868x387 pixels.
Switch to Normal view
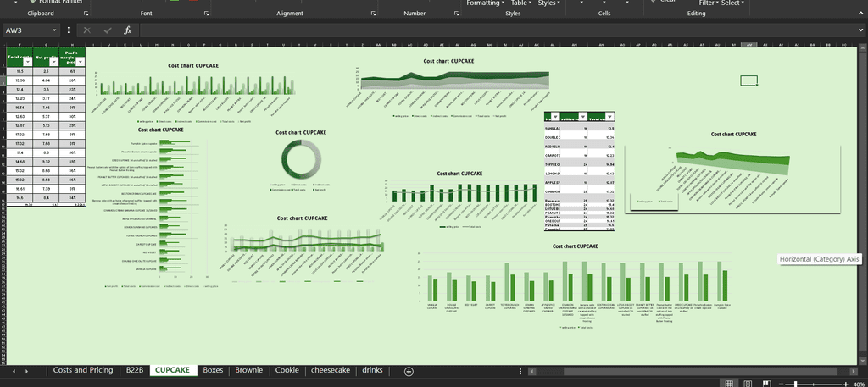pos(730,384)
